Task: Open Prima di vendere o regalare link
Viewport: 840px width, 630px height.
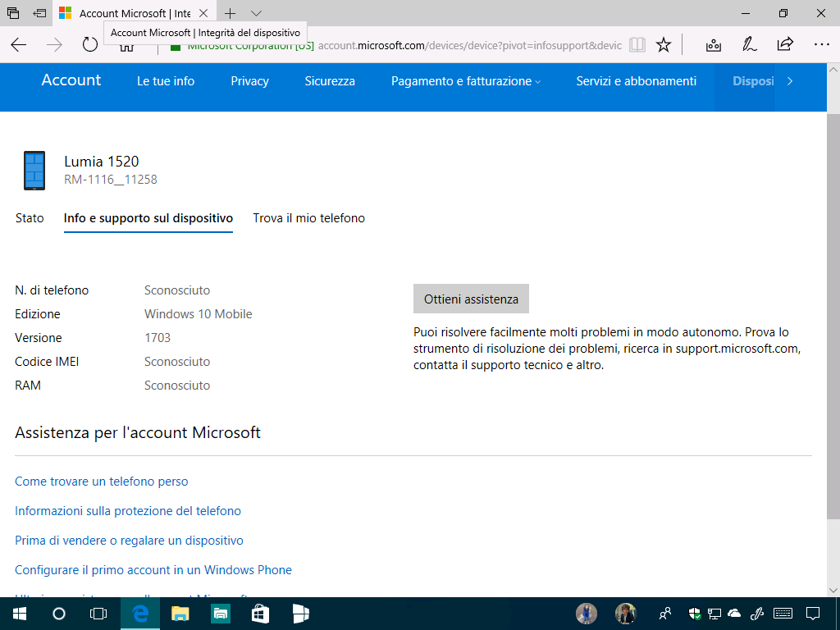Action: [x=129, y=541]
